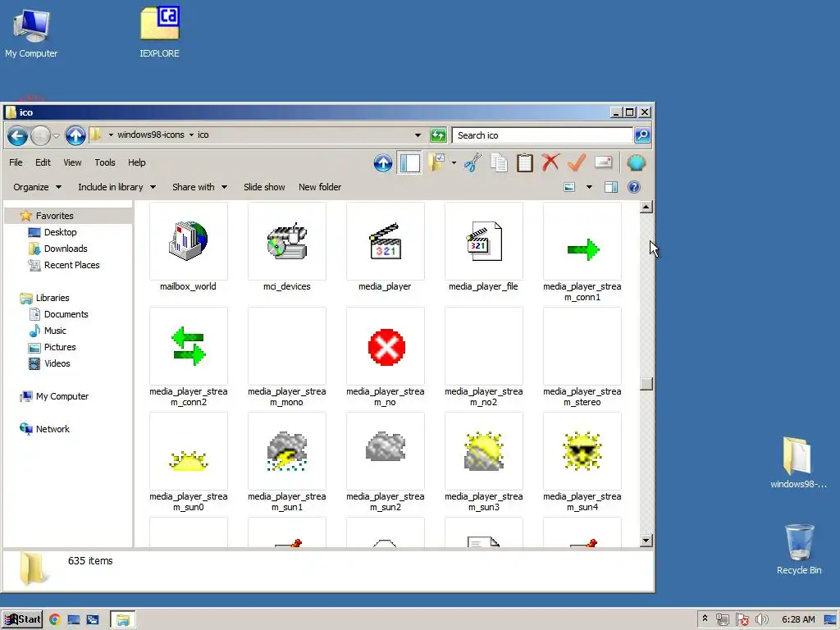Select Favorites in navigation pane

point(54,216)
